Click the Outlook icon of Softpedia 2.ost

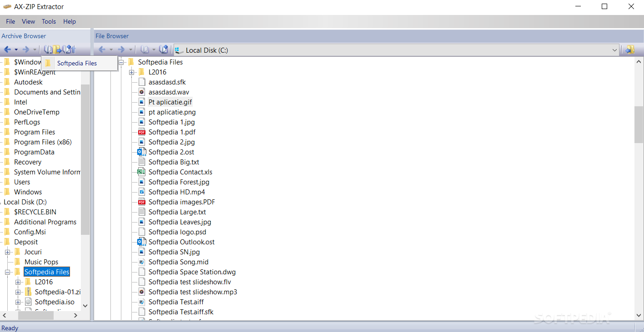[141, 152]
